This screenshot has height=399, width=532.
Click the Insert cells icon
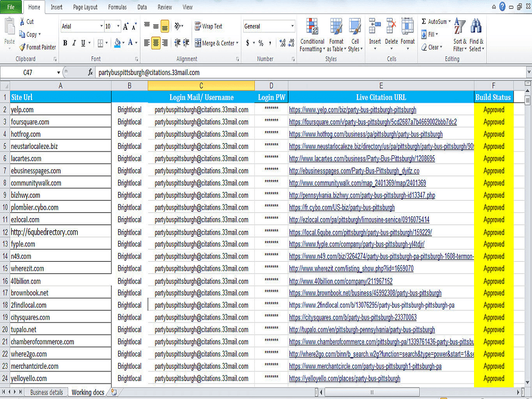[x=375, y=26]
